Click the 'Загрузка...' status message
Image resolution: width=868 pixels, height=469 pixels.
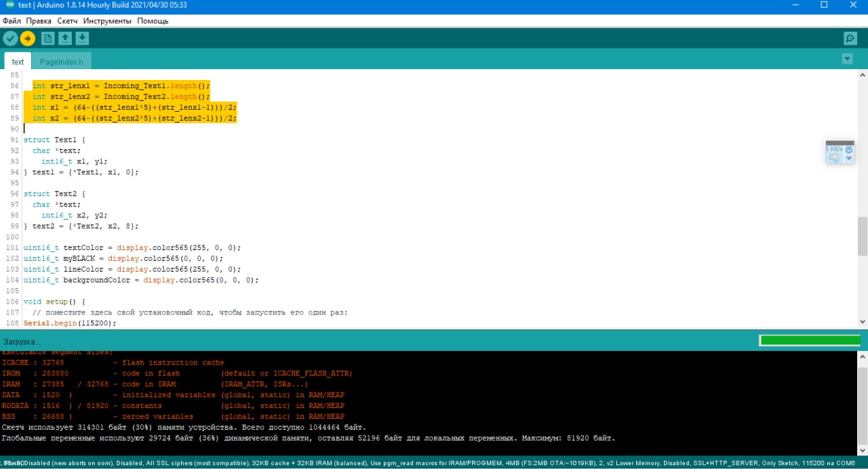coord(22,342)
